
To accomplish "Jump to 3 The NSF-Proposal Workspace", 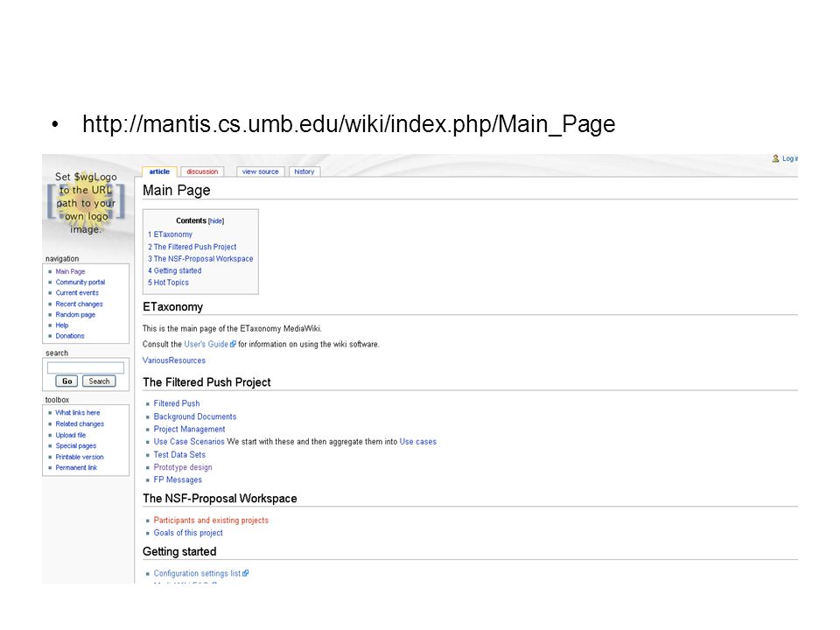I will point(200,259).
